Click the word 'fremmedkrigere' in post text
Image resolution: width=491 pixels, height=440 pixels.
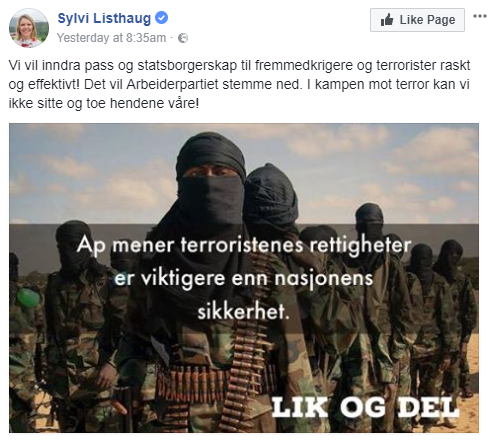pos(304,65)
